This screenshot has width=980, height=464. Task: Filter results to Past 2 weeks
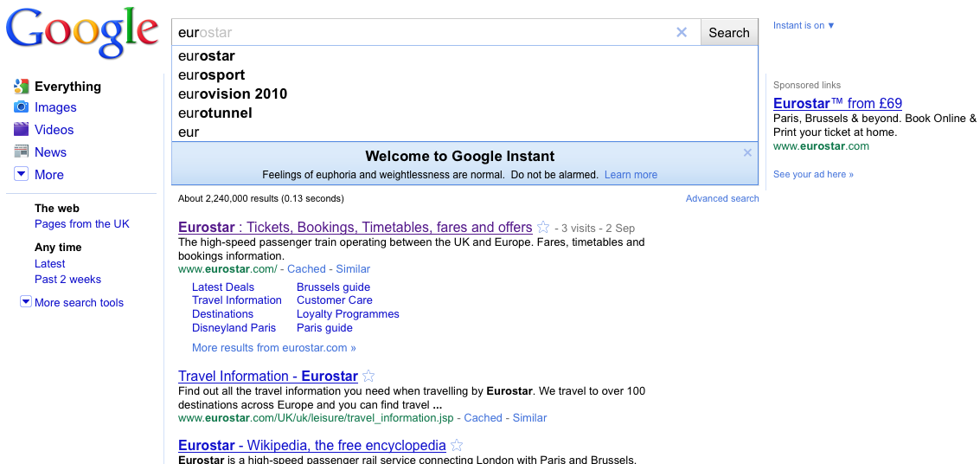[67, 280]
